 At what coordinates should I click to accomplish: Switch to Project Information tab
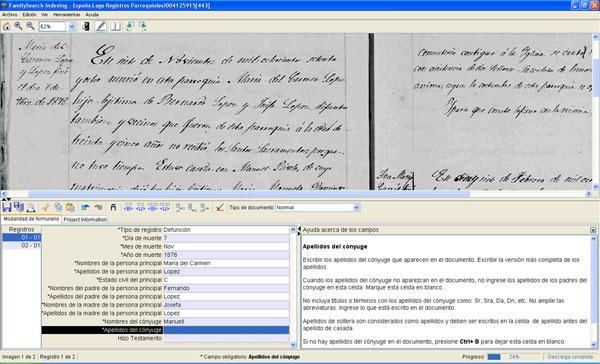click(85, 220)
